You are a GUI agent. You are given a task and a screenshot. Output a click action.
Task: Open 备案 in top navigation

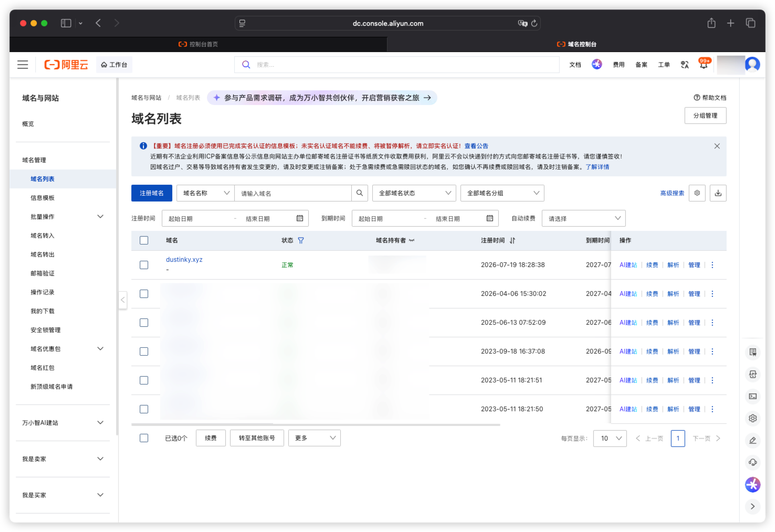coord(641,65)
